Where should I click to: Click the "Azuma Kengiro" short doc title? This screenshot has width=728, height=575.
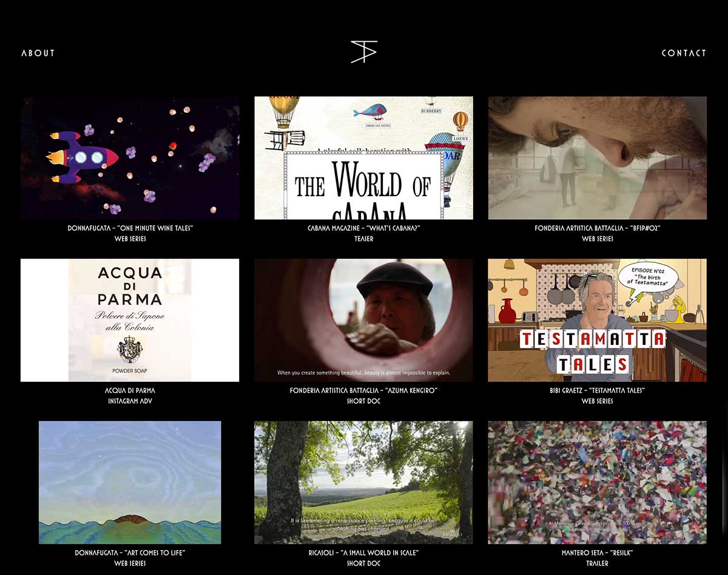click(x=363, y=390)
